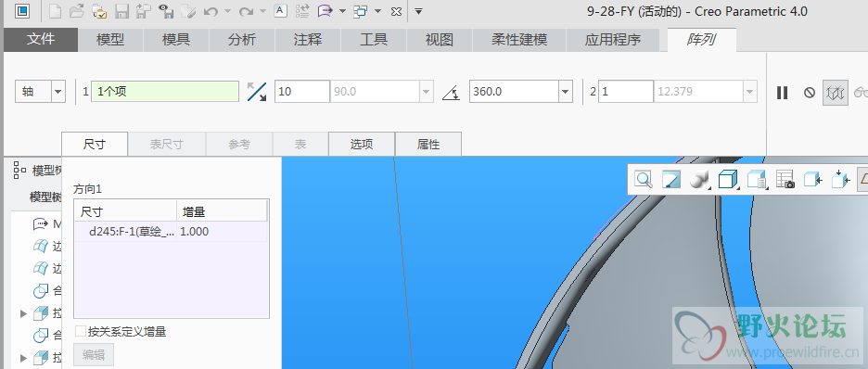
Task: Flip pattern direction with diagonal arrows icon
Action: pyautogui.click(x=257, y=91)
